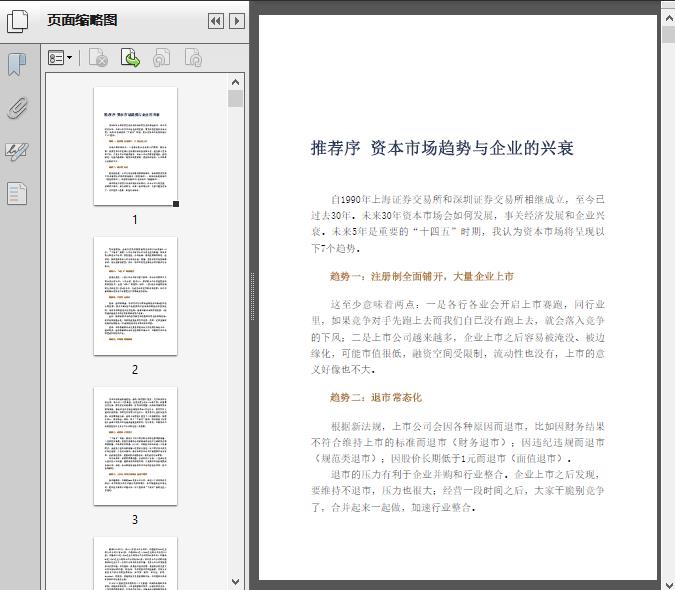Rotate pages counterclockwise icon
This screenshot has width=675, height=590.
click(161, 58)
